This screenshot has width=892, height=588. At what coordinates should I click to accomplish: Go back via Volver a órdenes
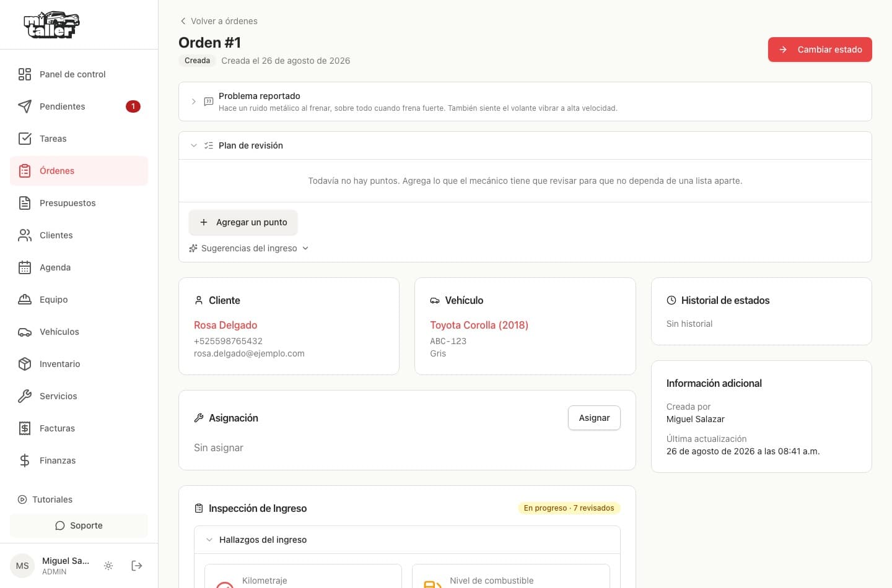pyautogui.click(x=219, y=21)
